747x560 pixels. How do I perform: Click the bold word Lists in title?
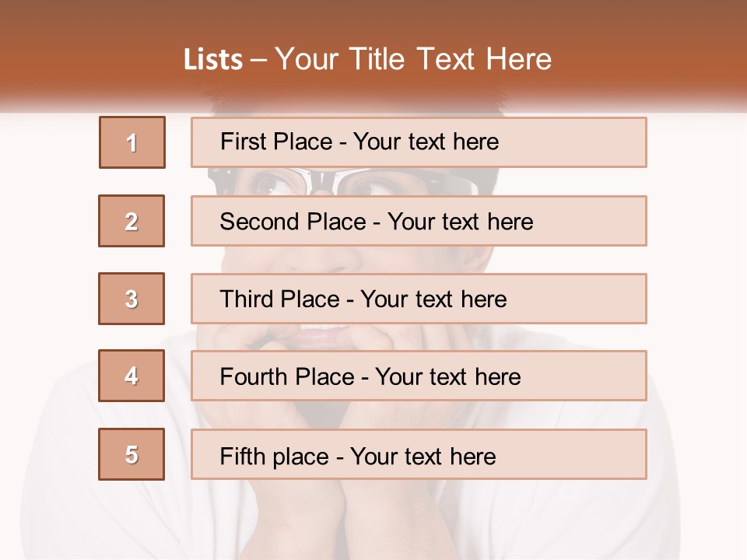[x=213, y=60]
